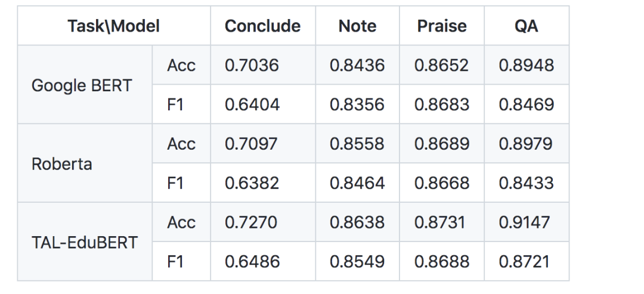The height and width of the screenshot is (294, 644).
Task: Click Roberta Praise F1 value 0.8668
Action: point(442,182)
